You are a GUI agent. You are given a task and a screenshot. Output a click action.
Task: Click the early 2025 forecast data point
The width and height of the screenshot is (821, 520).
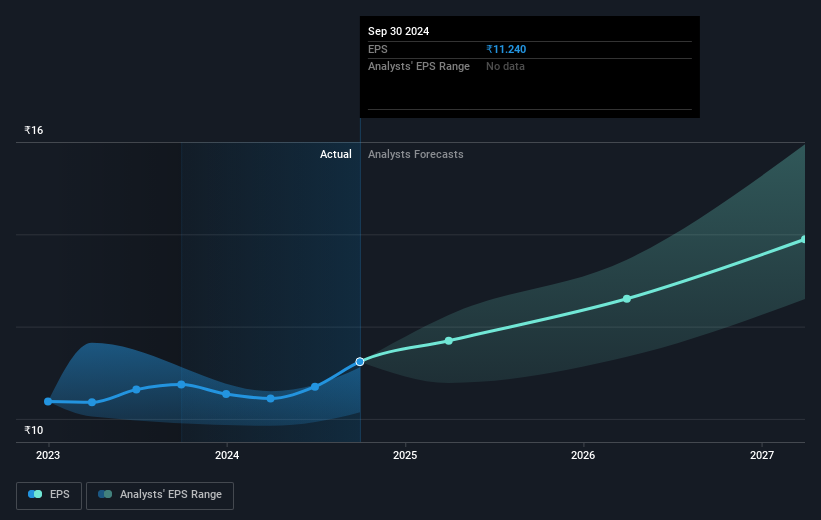pos(449,341)
